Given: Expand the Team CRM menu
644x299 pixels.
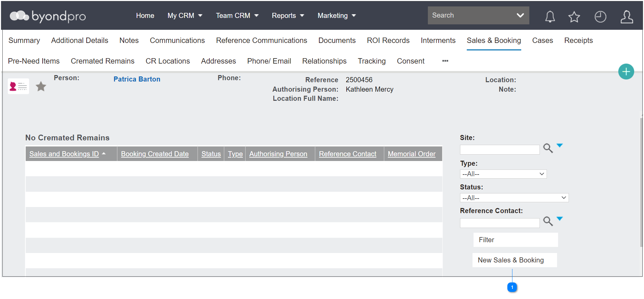Looking at the screenshot, I should [x=237, y=16].
